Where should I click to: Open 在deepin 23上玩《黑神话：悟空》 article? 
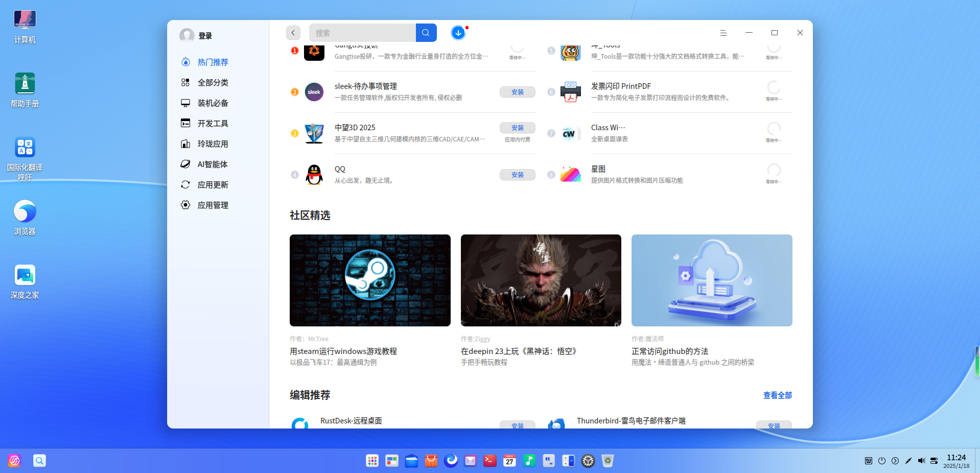(520, 351)
